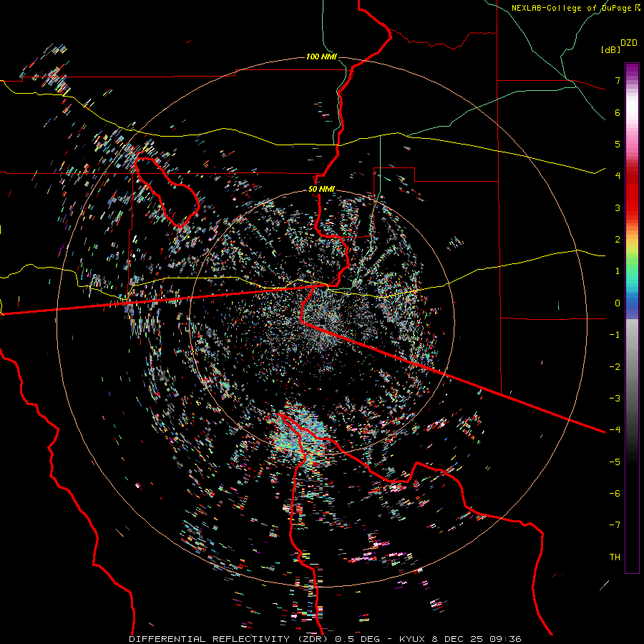Click the red lake-shaped outline northwest of radar
This screenshot has width=644, height=644.
click(x=166, y=191)
